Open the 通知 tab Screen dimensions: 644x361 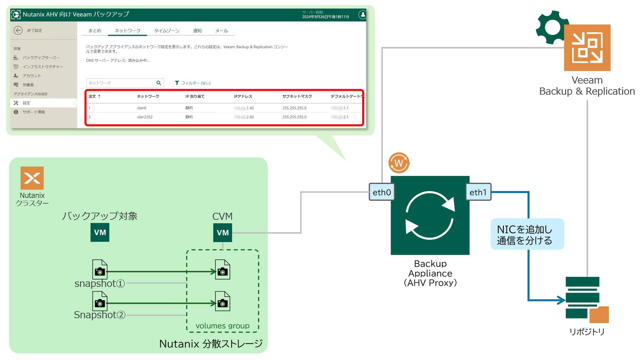[197, 31]
